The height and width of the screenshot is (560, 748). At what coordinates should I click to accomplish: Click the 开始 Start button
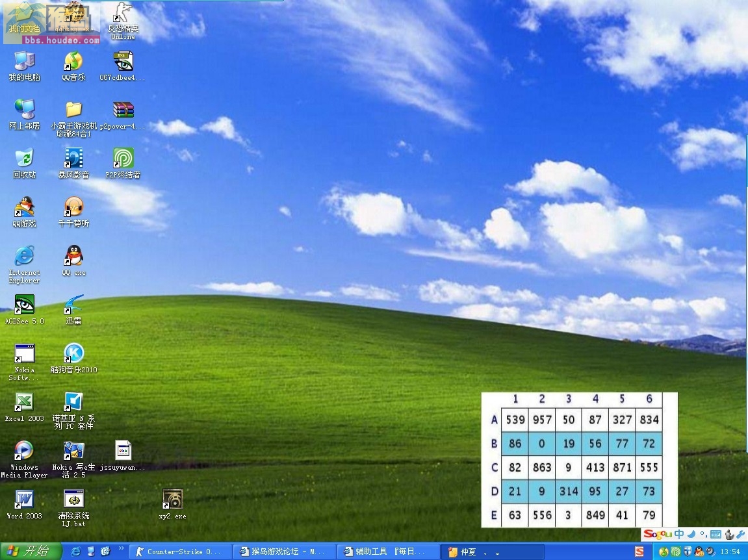(x=31, y=552)
